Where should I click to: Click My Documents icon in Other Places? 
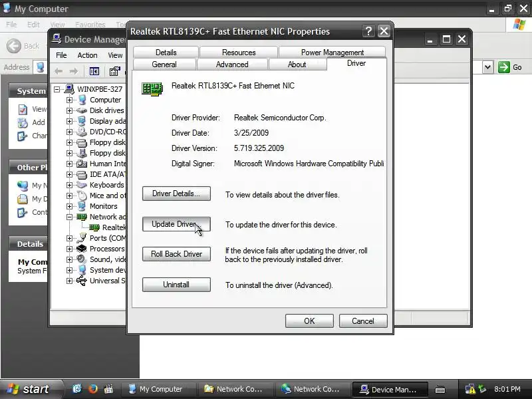tap(23, 199)
